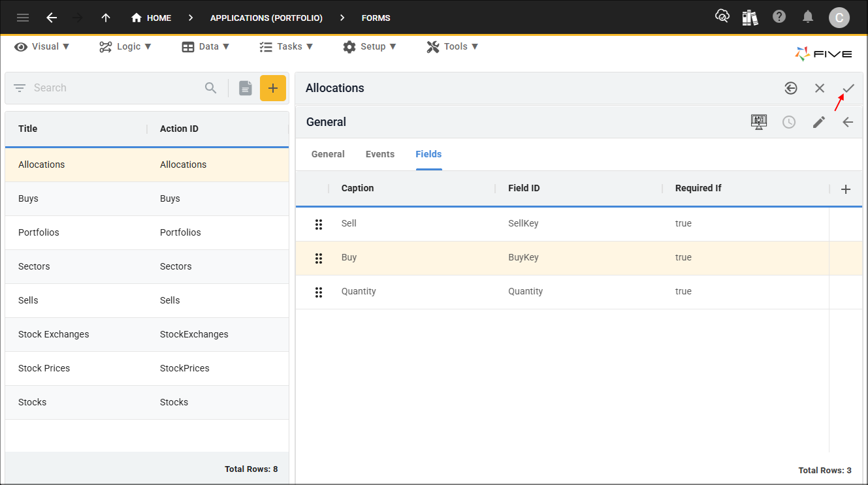Click the Title column header
Screen dimensions: 868x485
[x=27, y=129]
